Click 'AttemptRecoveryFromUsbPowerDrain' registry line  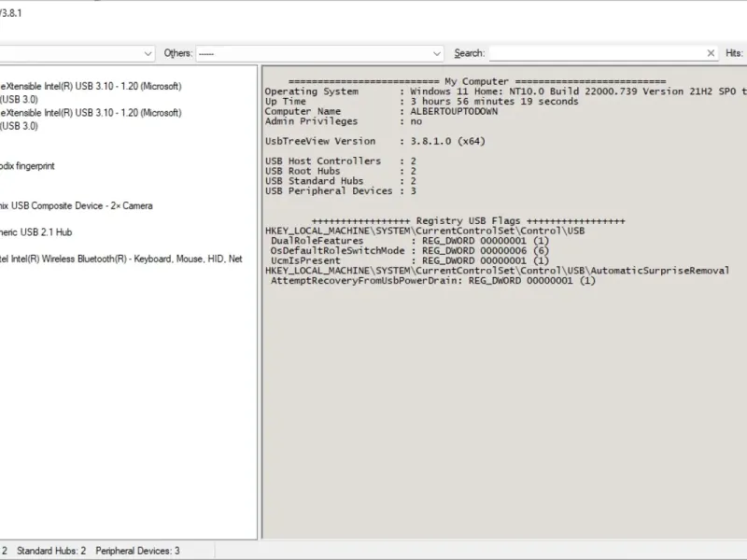pos(433,281)
